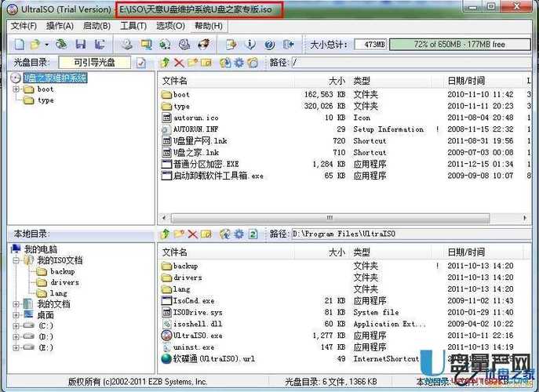Click the disc path field showing /
Viewport: 539px width, 392px height.
point(411,63)
